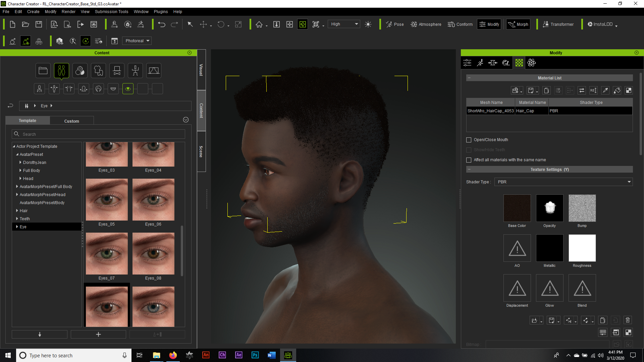Save project with floppy disk icon

click(x=39, y=24)
